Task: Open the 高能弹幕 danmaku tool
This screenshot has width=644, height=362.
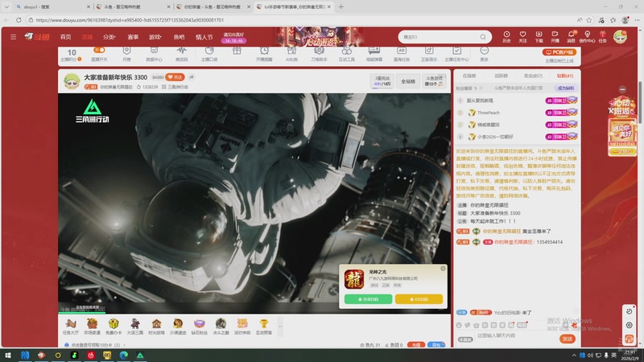Action: [x=374, y=54]
